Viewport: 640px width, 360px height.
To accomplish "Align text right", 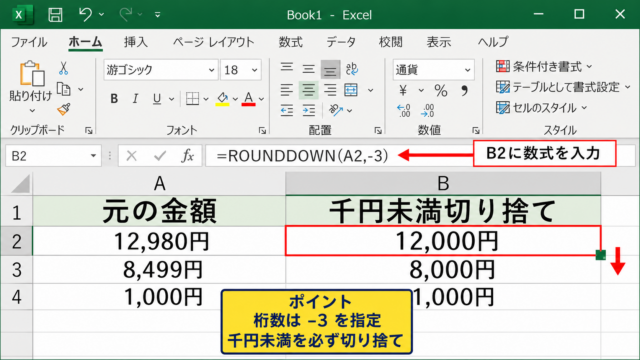I will point(330,90).
